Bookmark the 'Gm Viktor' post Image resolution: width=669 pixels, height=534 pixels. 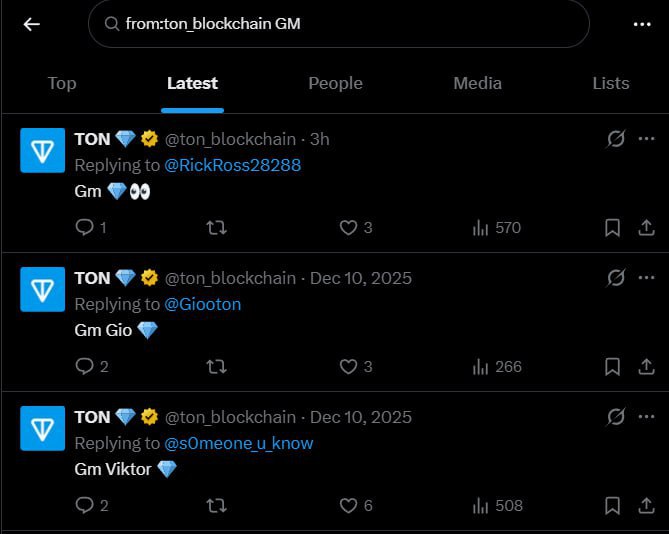(612, 506)
